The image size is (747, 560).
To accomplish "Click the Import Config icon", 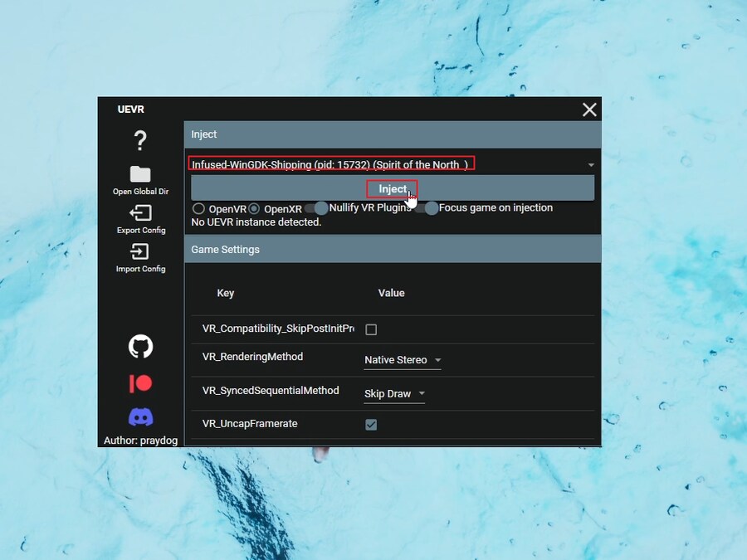I will pos(140,251).
